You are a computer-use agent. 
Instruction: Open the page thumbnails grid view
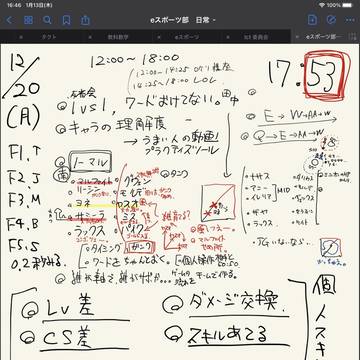(28, 20)
